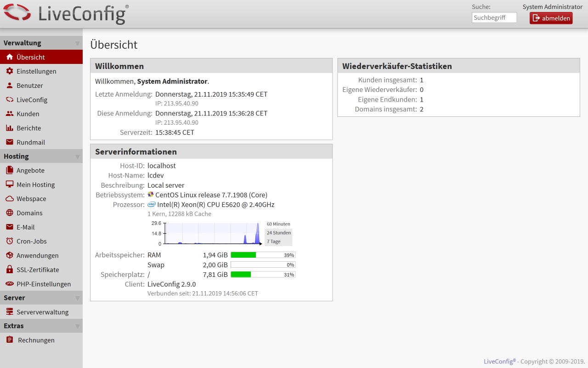
Task: Click the documents icon beside Angebote
Action: click(9, 170)
